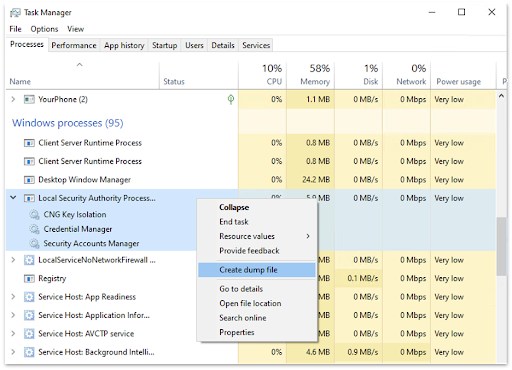Expand the LocalServiceNoNetworkFirewall group
The width and height of the screenshot is (512, 370).
point(13,260)
